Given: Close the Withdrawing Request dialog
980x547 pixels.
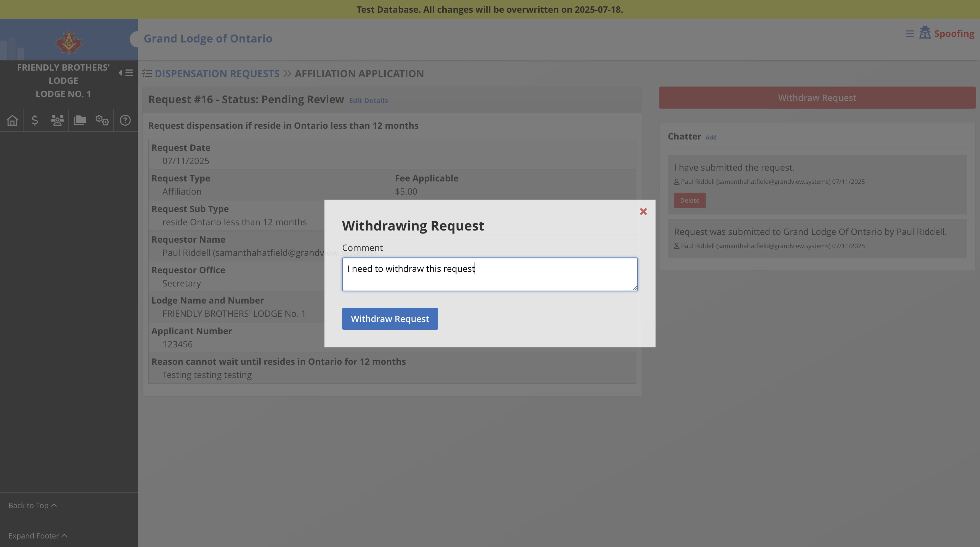Looking at the screenshot, I should 643,212.
